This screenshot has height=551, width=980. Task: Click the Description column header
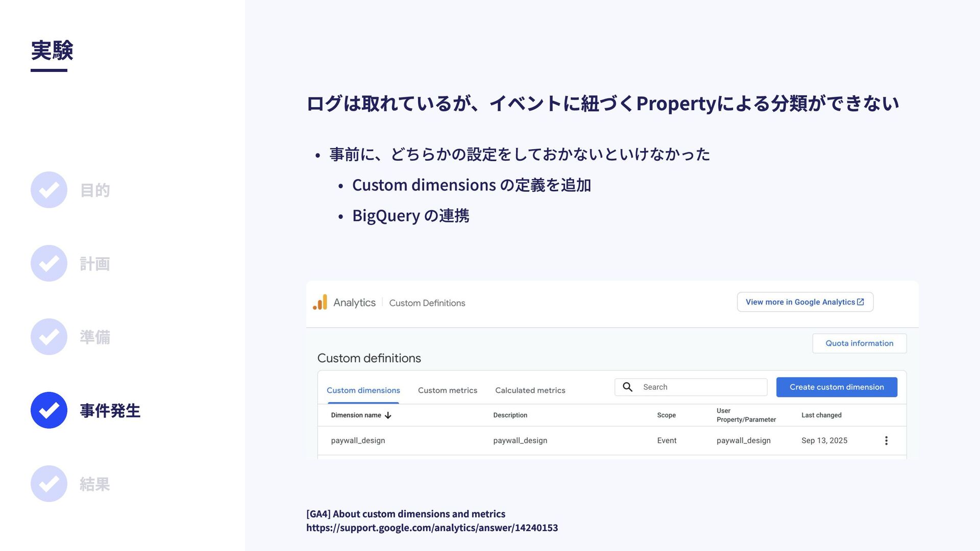(510, 415)
